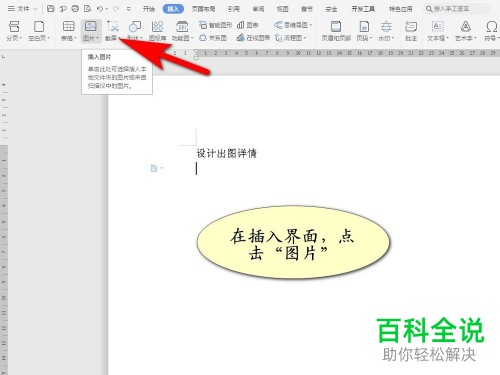Screen dimensions: 500x375
Task: Open the 特色应用 ribbon tab
Action: (x=400, y=9)
